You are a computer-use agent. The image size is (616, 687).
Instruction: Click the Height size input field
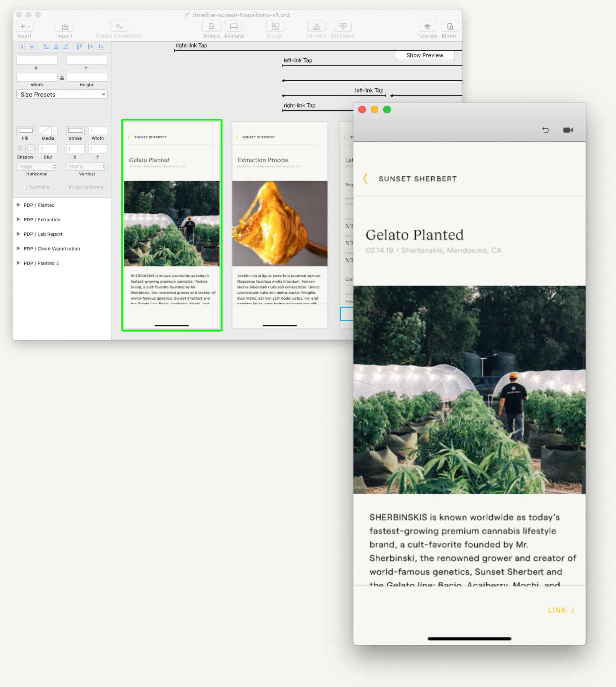click(87, 77)
